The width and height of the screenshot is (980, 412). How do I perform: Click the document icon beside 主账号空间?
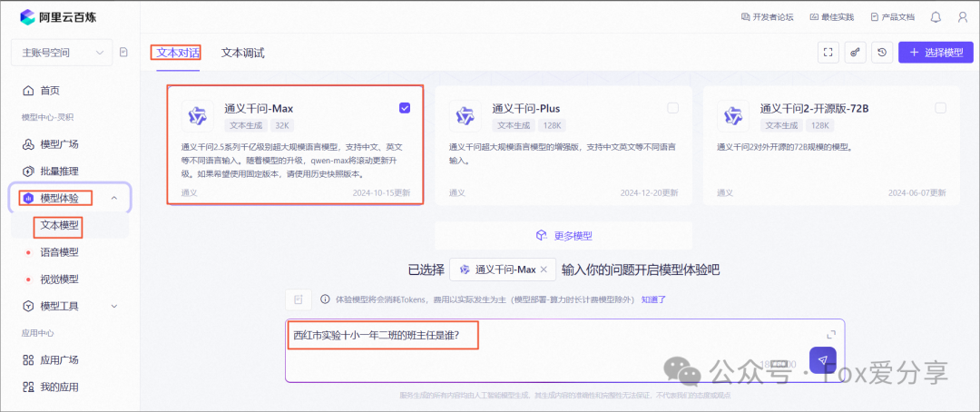(x=123, y=53)
